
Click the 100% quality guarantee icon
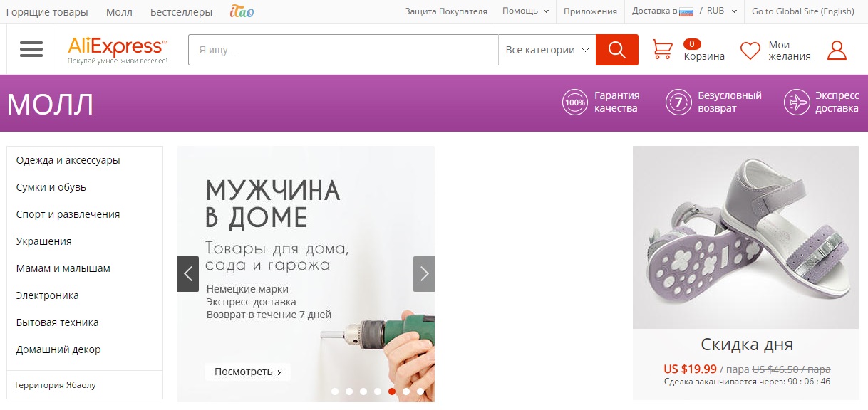574,102
